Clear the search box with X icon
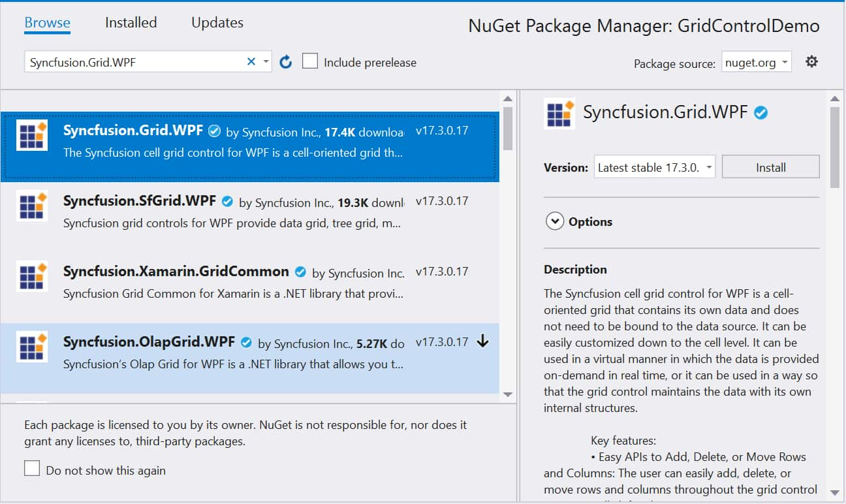 click(x=251, y=61)
